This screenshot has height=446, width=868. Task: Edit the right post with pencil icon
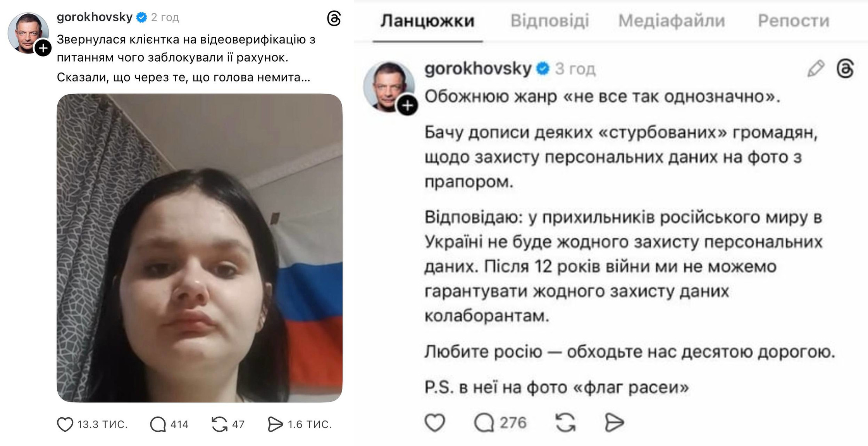pos(816,69)
